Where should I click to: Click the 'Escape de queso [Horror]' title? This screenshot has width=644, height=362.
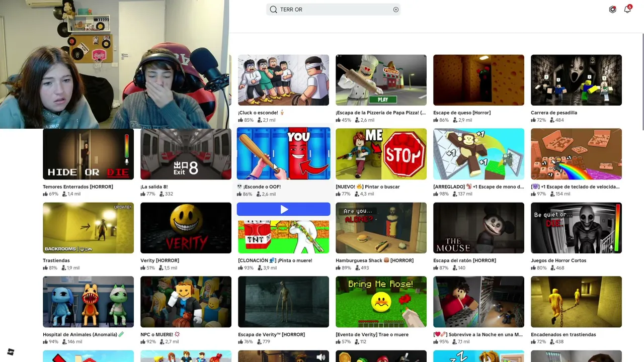462,113
